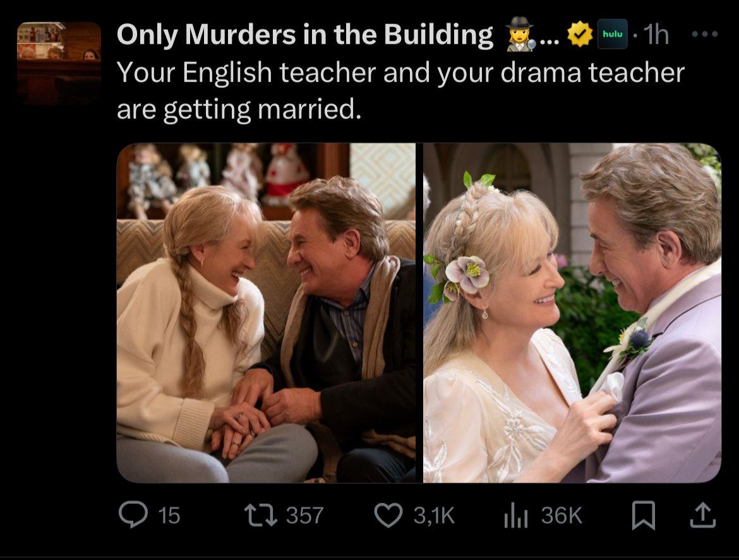Viewport: 739px width, 560px height.
Task: Click the 1h timestamp link
Action: (x=656, y=34)
